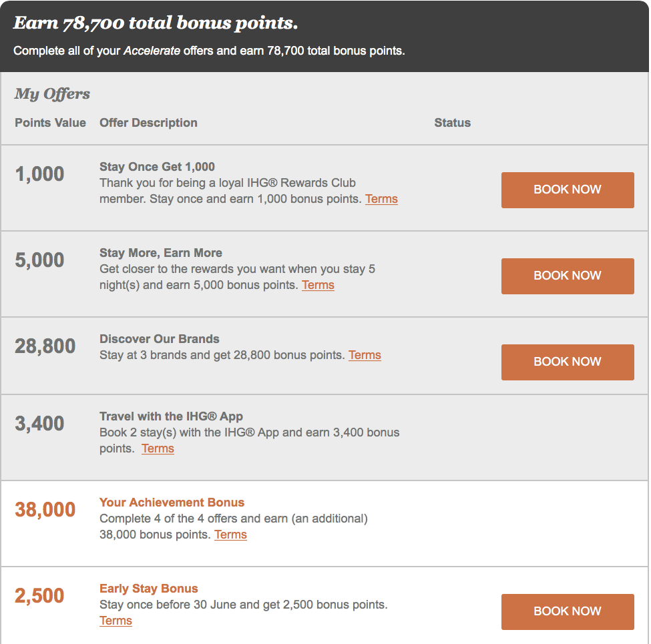Click the Your Achievement Bonus heading
The height and width of the screenshot is (644, 651).
point(172,503)
